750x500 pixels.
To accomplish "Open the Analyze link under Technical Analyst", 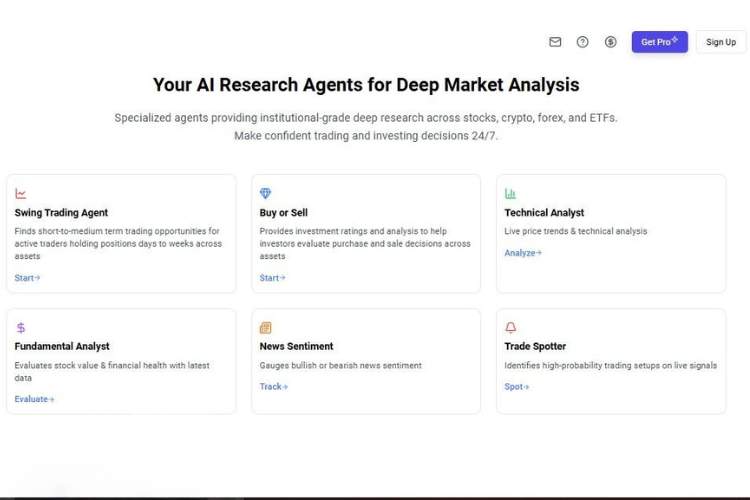I will [x=522, y=253].
